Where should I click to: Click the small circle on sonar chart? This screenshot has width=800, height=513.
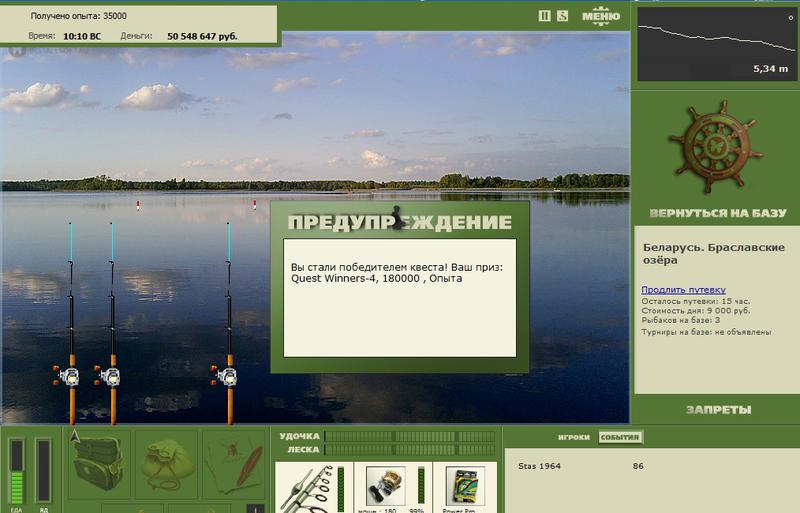(791, 17)
